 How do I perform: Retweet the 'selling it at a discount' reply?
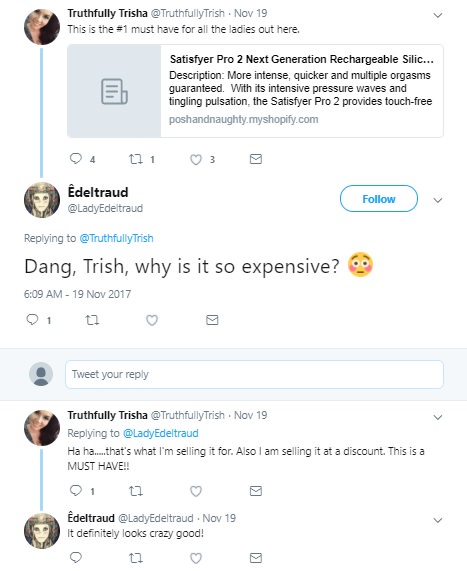(136, 491)
